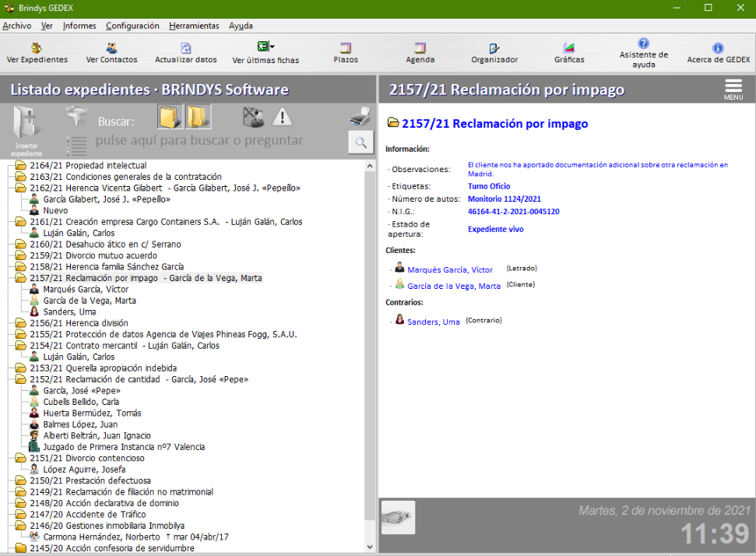Open the Herramientas menu
This screenshot has height=556, width=756.
194,26
